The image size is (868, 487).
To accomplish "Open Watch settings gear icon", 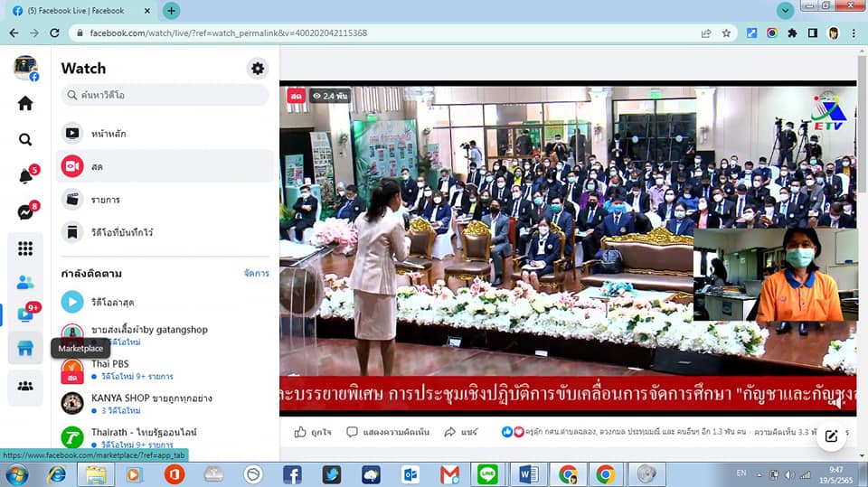I will [258, 69].
